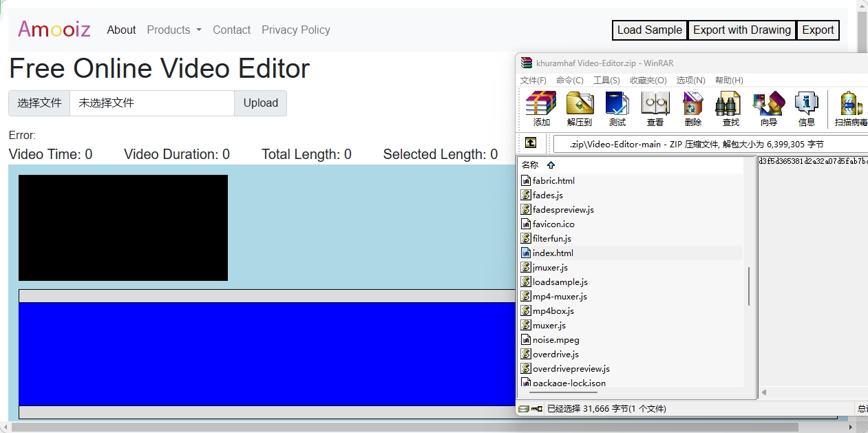
Task: Click the WinRAR Add (添加) toolbar icon
Action: click(x=541, y=109)
